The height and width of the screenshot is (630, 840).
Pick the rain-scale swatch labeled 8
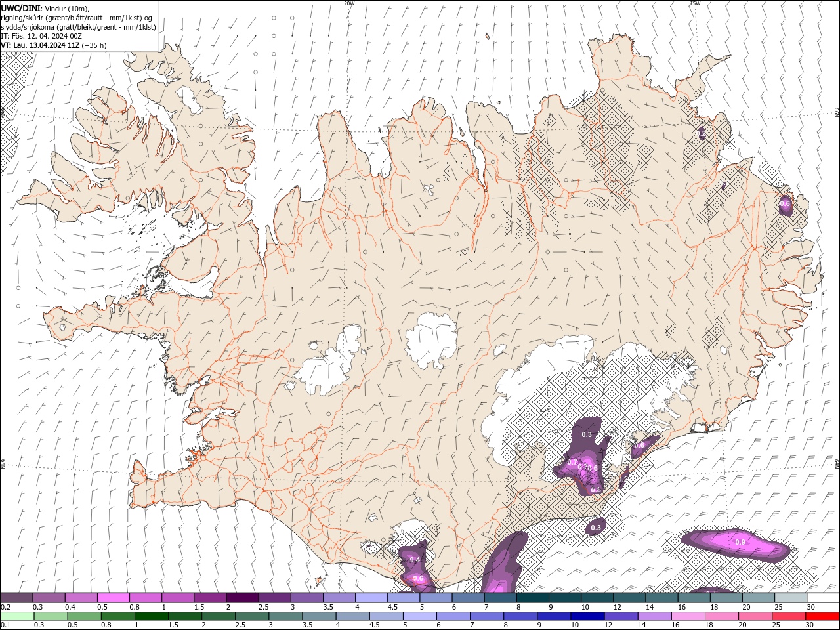point(520,616)
